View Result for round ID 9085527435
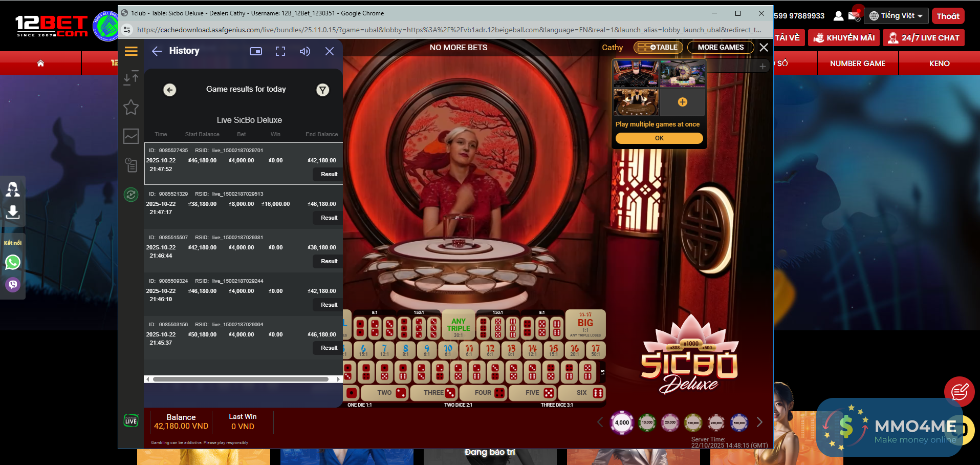 click(329, 174)
